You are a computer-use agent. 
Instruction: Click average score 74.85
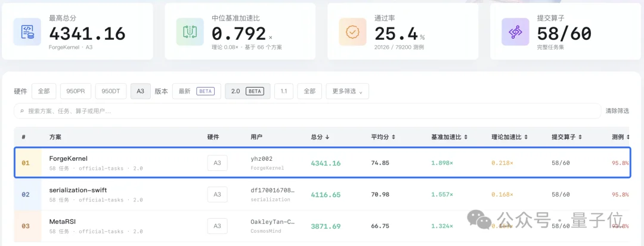coord(380,163)
